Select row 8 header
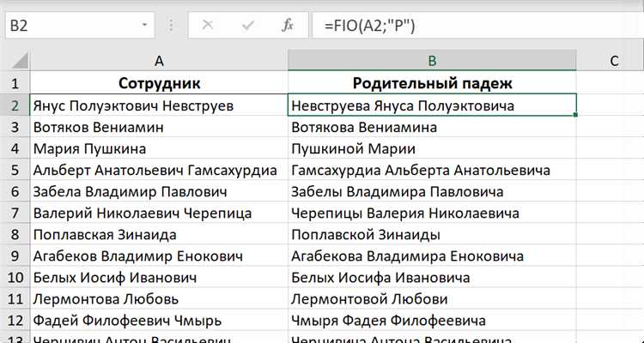 coord(15,234)
